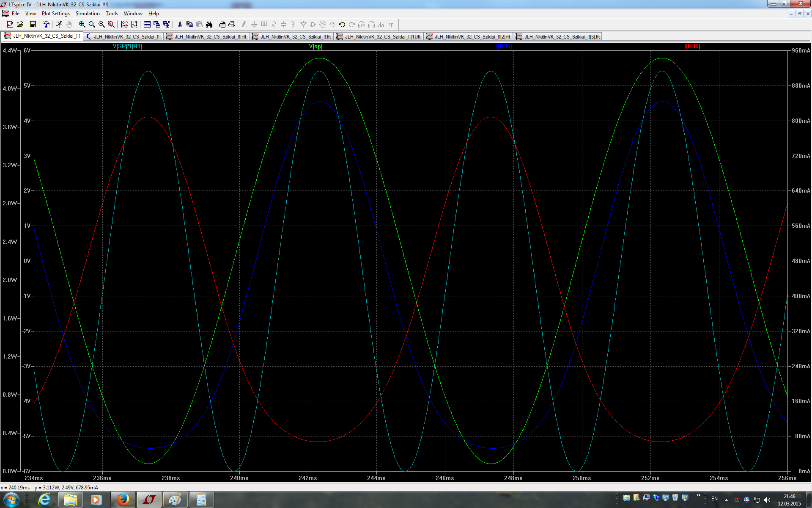
Task: Click the Copy toolbar icon
Action: (x=189, y=25)
